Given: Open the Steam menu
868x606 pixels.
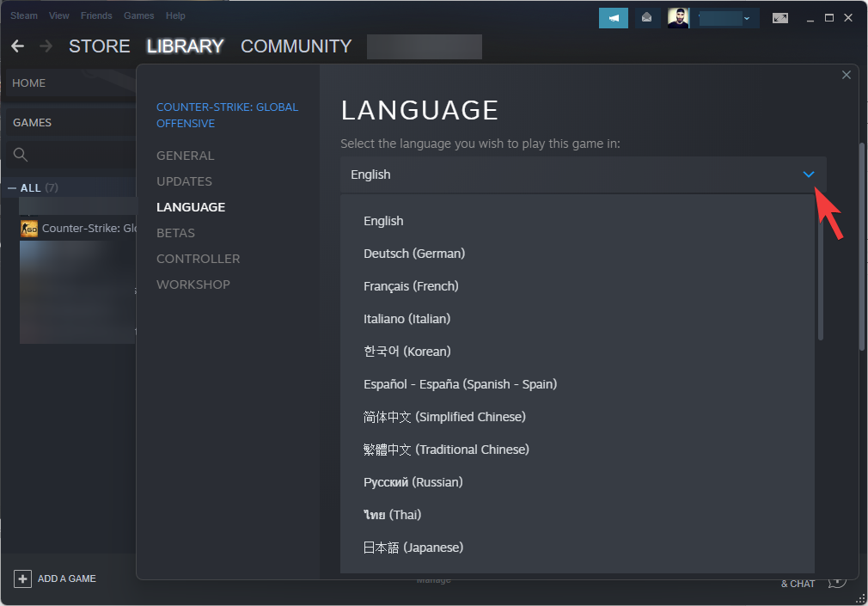Looking at the screenshot, I should tap(24, 15).
